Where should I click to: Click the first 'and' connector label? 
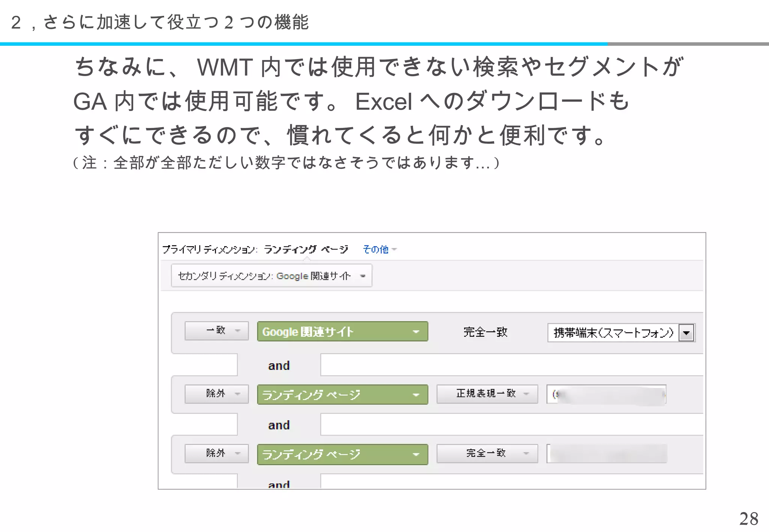279,365
